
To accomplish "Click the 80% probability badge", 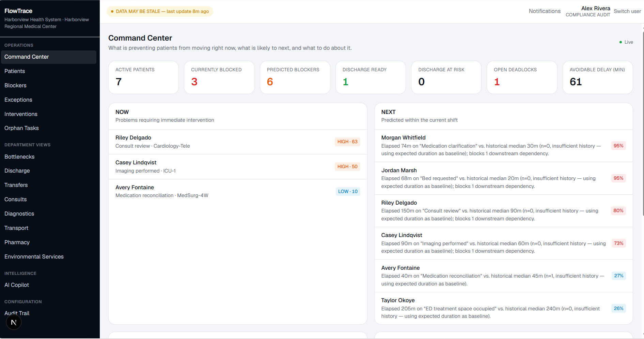I will tap(618, 211).
